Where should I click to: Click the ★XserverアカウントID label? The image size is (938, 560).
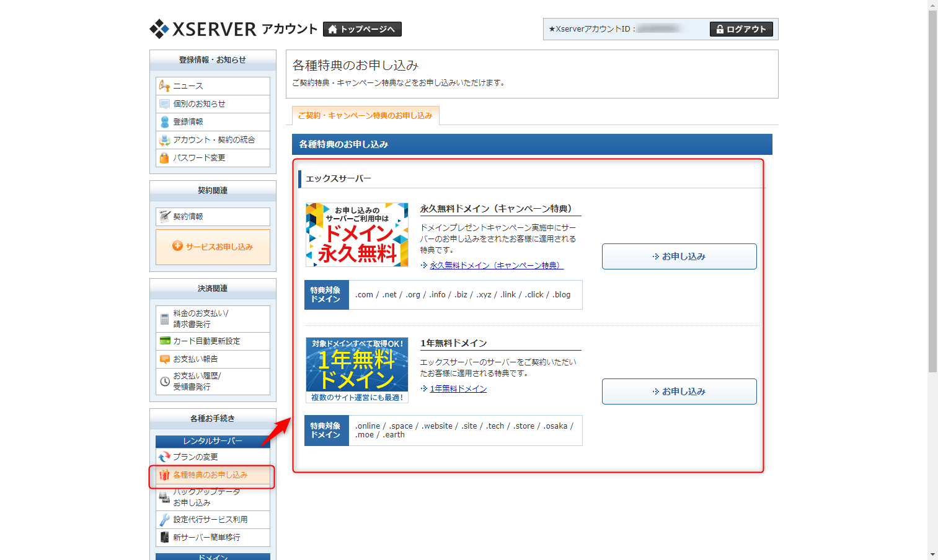click(x=592, y=29)
